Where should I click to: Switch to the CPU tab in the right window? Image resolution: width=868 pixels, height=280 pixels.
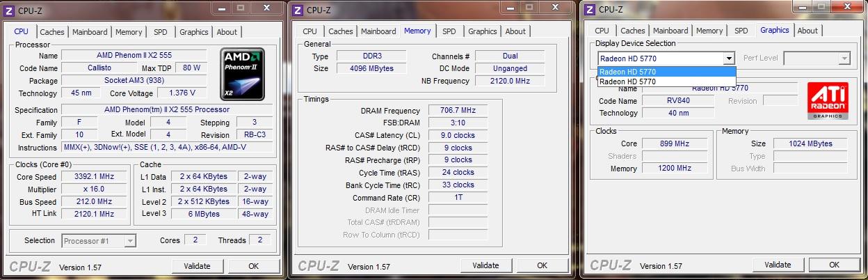602,31
